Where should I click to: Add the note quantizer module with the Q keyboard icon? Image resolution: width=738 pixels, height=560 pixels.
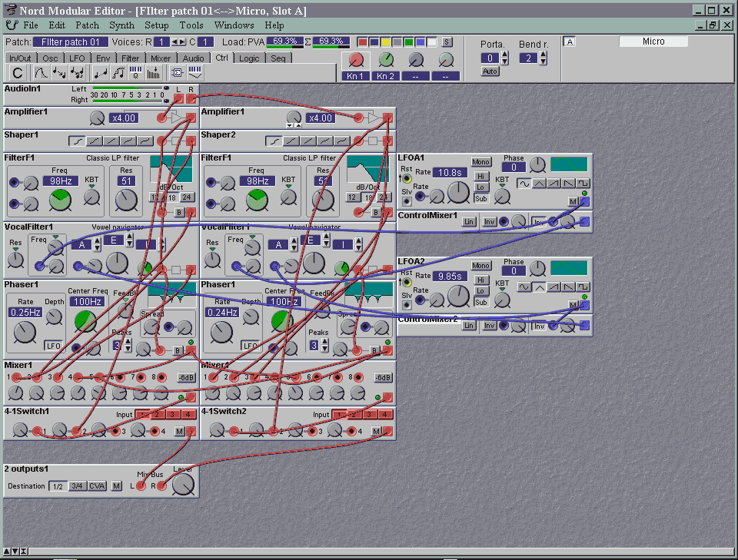135,73
